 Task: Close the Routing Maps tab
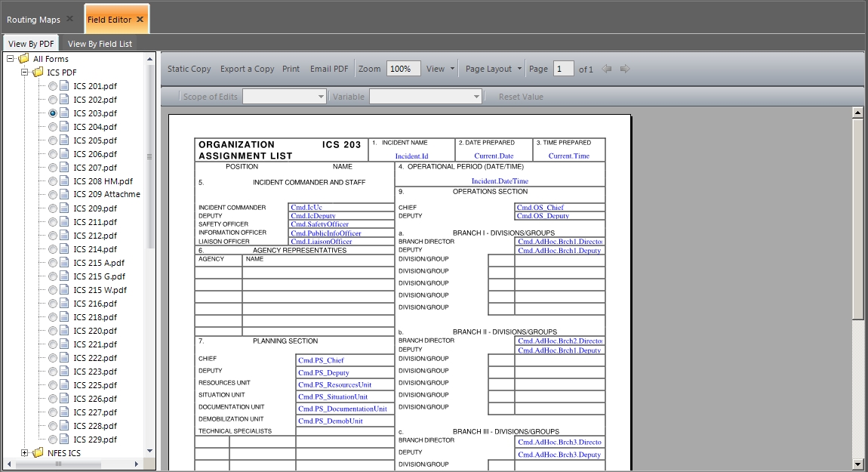[69, 19]
